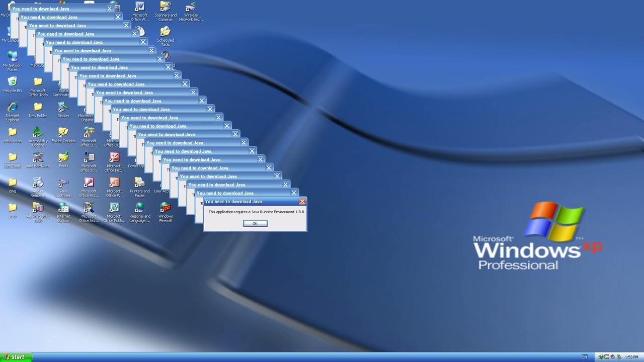Select the Display control panel shortcut

63,110
